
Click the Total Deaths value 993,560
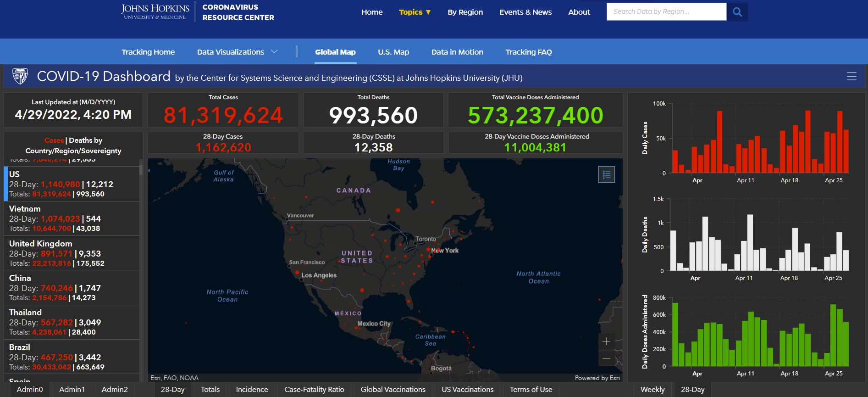click(x=373, y=115)
